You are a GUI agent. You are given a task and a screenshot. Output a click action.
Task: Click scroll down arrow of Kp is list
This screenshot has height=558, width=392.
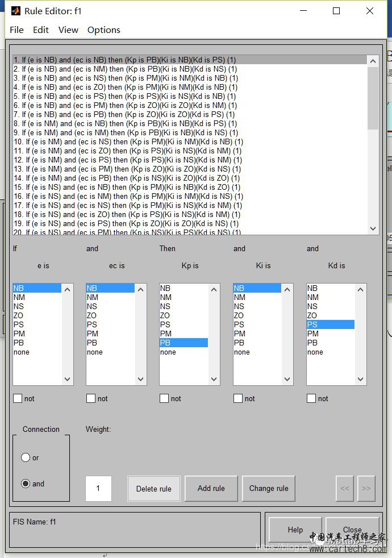point(214,380)
